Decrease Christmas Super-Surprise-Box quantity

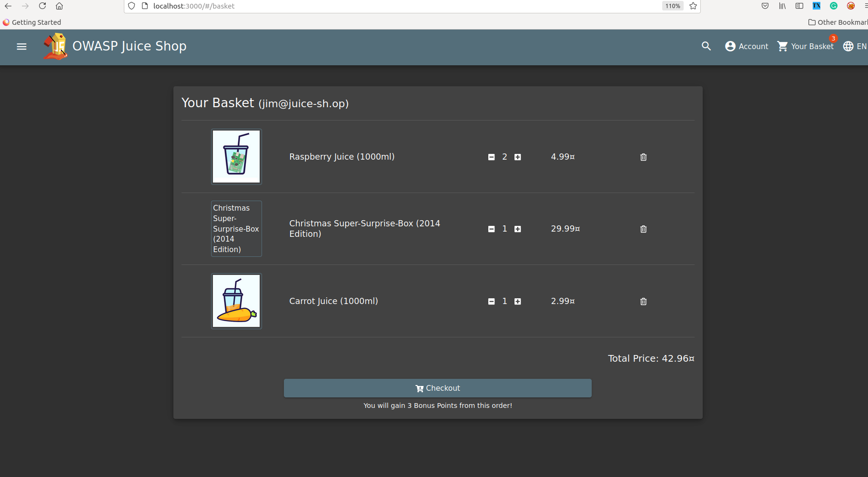(x=491, y=229)
